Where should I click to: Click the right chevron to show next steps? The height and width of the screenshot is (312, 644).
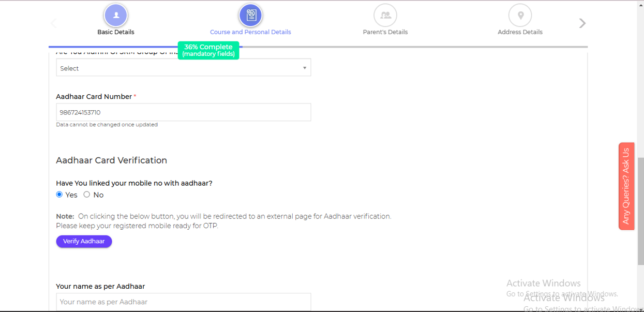582,23
